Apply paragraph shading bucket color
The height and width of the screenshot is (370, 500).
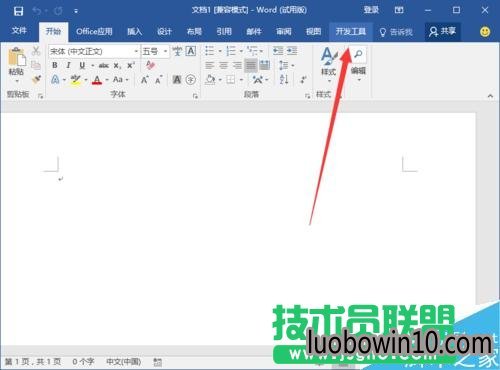210,80
